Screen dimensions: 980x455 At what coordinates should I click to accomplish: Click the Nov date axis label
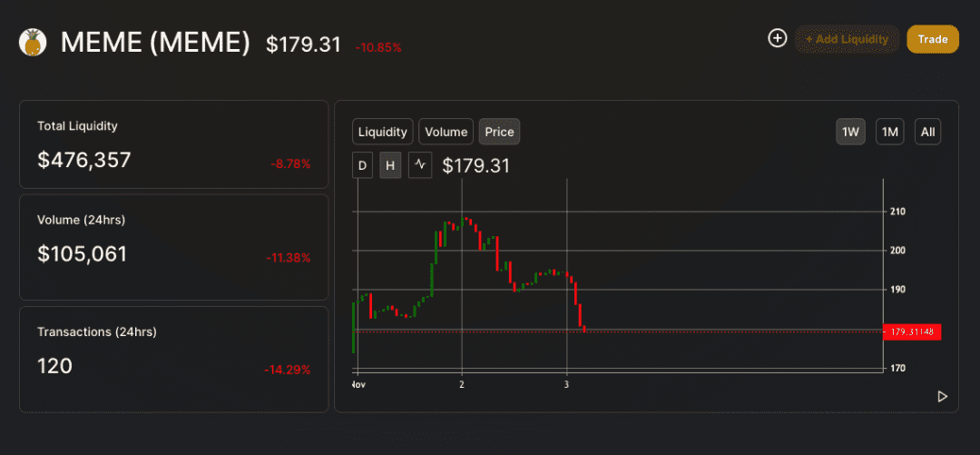tap(358, 384)
